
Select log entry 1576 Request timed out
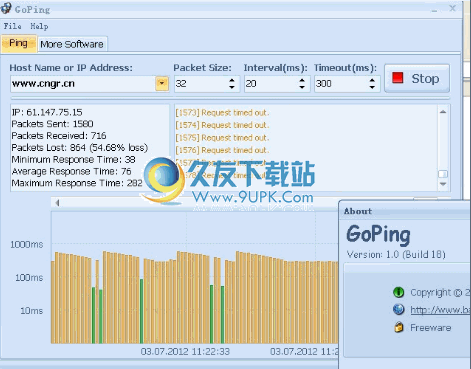click(222, 150)
